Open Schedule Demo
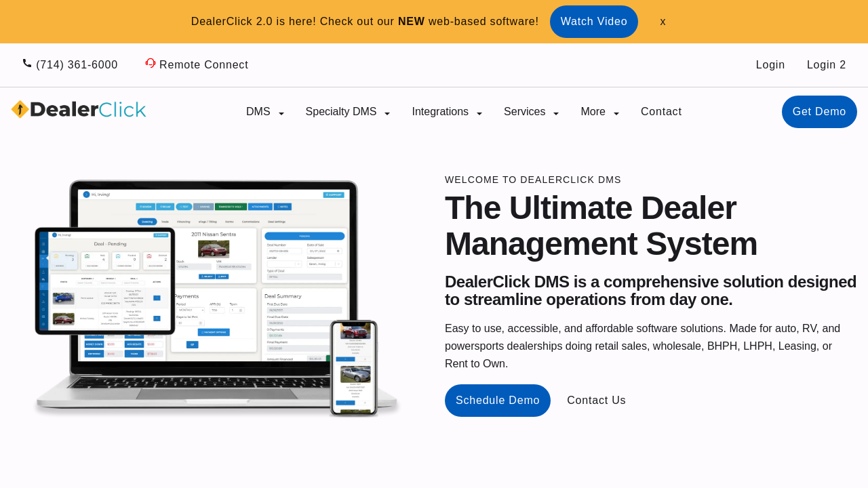 pos(497,400)
